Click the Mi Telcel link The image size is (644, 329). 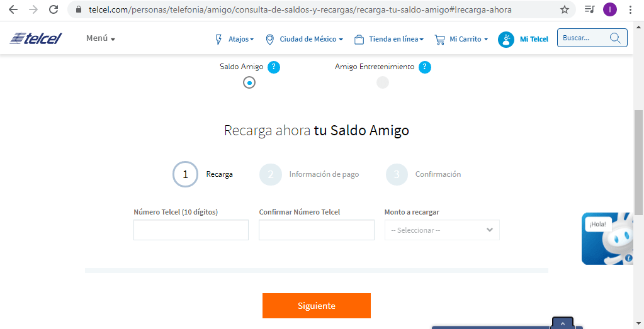point(534,40)
